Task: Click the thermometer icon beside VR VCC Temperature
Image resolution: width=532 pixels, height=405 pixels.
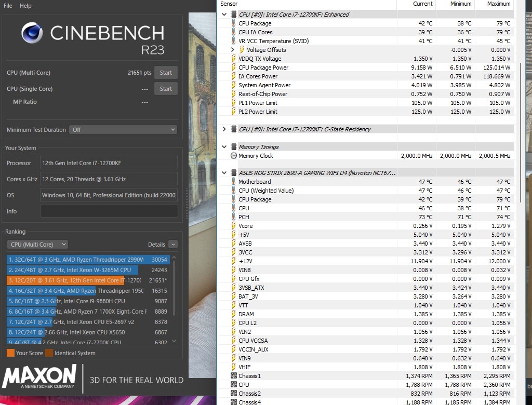Action: click(233, 41)
